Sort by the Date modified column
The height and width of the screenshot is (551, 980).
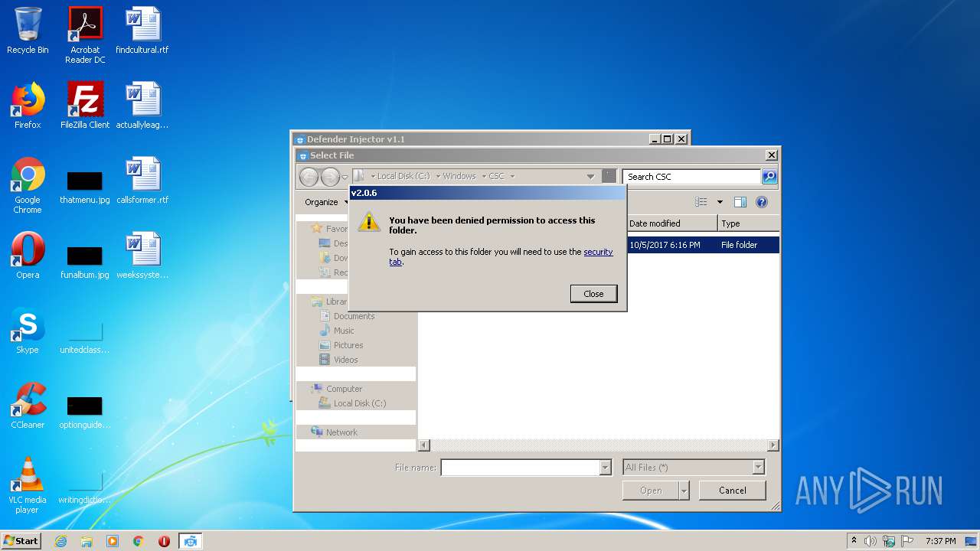(672, 223)
